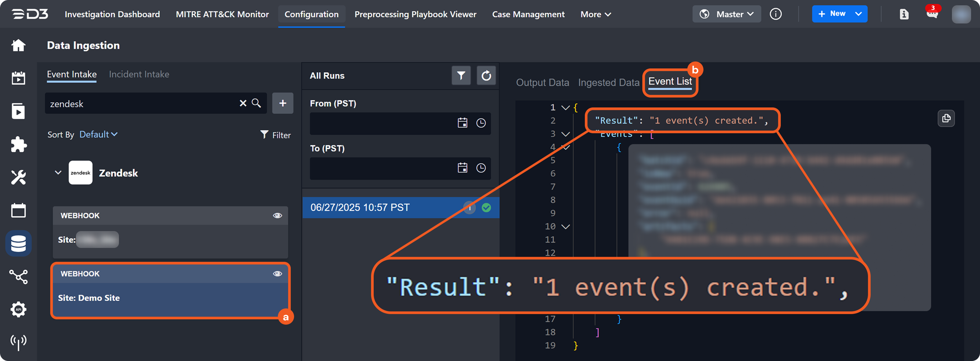Clear the zendesk search text
Image resolution: width=980 pixels, height=361 pixels.
point(243,103)
